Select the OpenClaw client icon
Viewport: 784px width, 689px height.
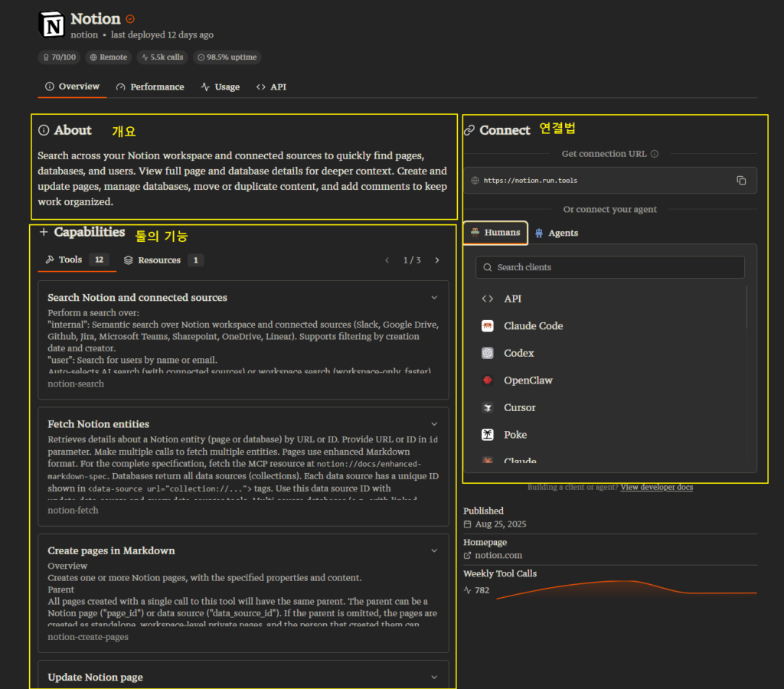488,380
